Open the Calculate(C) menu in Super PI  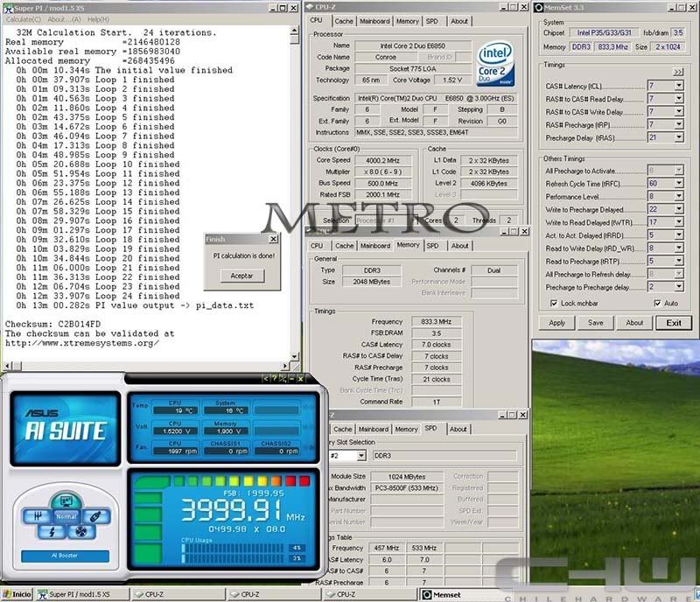pyautogui.click(x=24, y=19)
